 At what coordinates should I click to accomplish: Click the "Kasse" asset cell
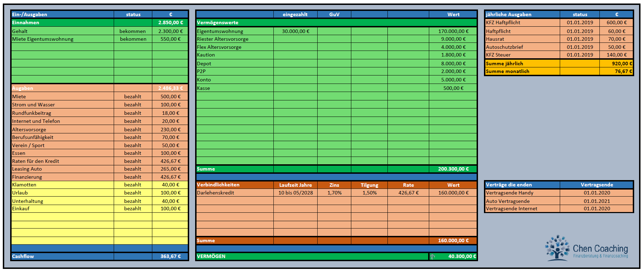235,88
